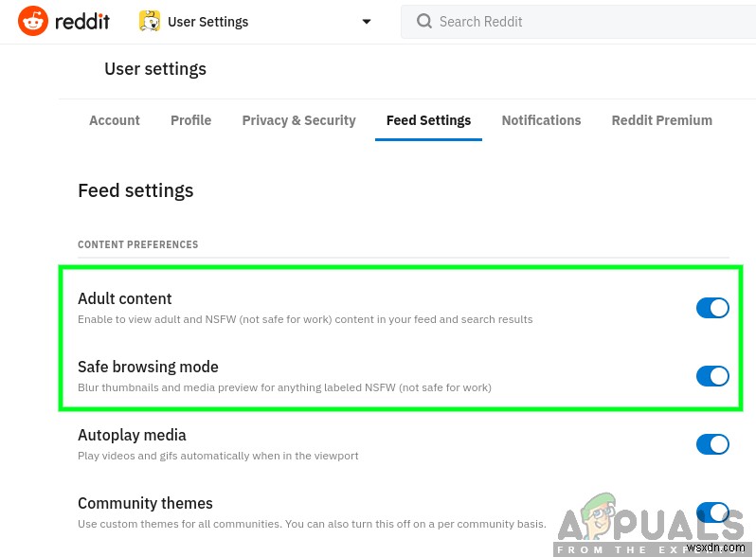Viewport: 756px width, 557px height.
Task: Click the 'User Settings' label in header
Action: click(x=207, y=22)
